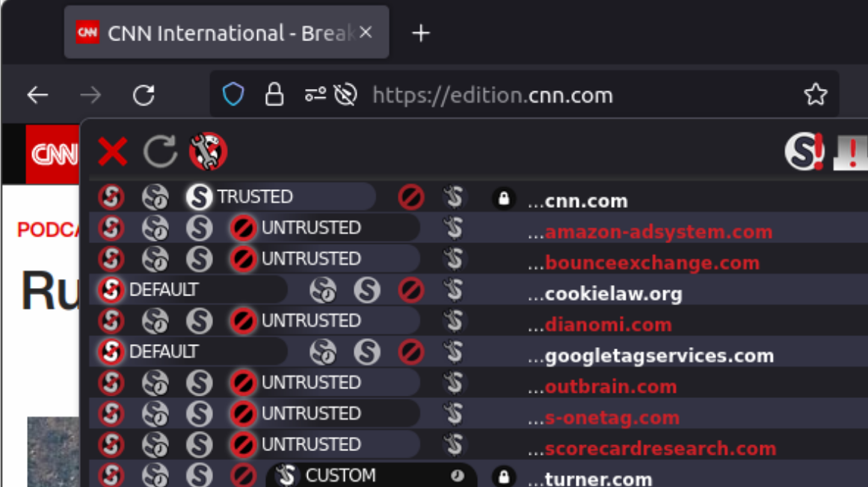Click the red 'S!' alert icon in NoScript panel

click(x=804, y=152)
